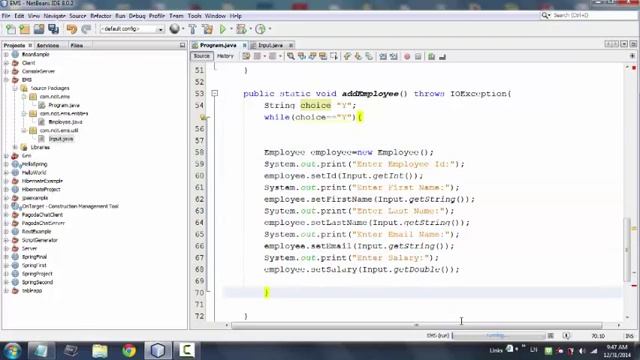Open the Refactor menu
The height and width of the screenshot is (360, 640).
[x=100, y=16]
